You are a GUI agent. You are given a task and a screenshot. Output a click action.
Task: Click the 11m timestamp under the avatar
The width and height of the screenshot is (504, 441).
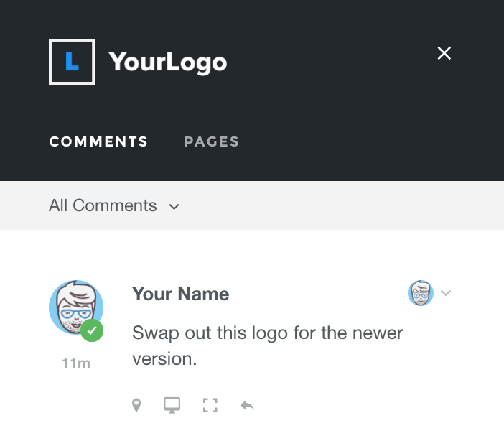pos(76,363)
